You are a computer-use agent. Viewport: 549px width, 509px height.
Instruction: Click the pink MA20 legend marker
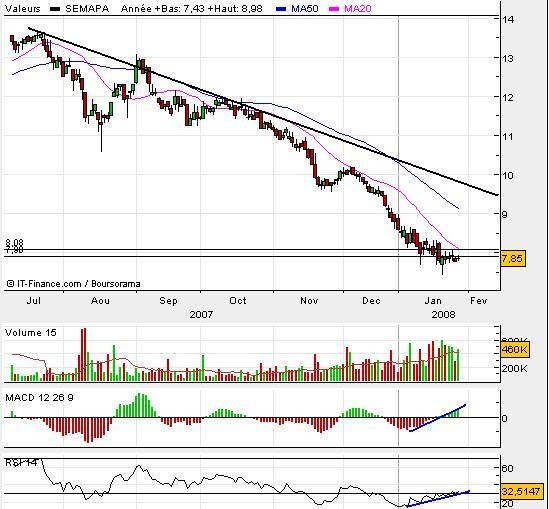point(334,9)
